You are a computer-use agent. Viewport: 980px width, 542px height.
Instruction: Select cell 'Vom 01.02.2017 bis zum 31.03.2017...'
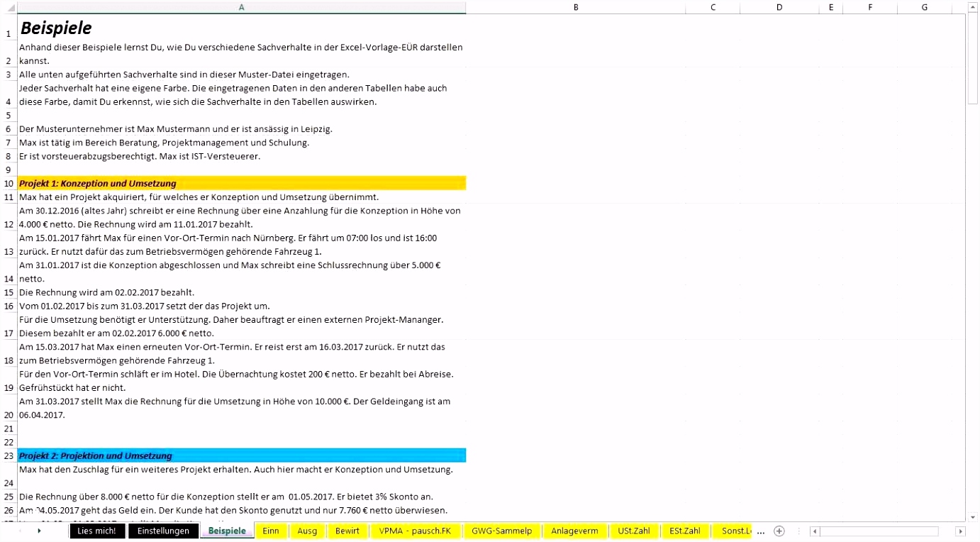coord(242,306)
